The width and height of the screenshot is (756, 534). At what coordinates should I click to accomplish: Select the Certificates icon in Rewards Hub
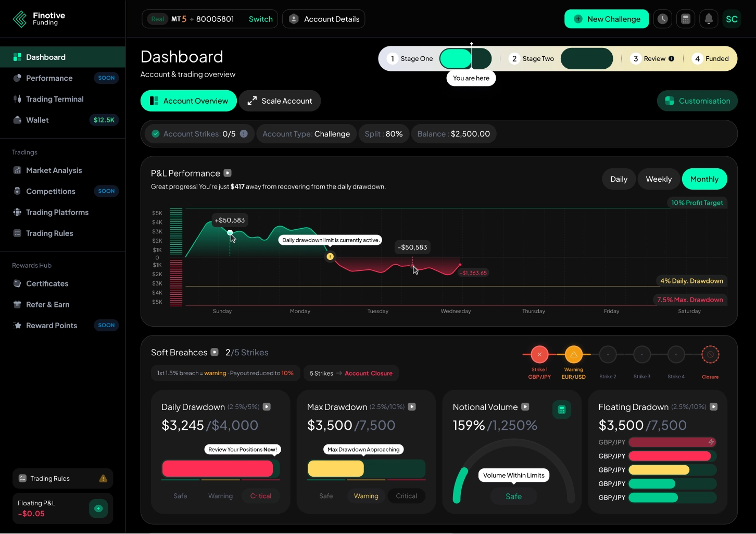16,283
